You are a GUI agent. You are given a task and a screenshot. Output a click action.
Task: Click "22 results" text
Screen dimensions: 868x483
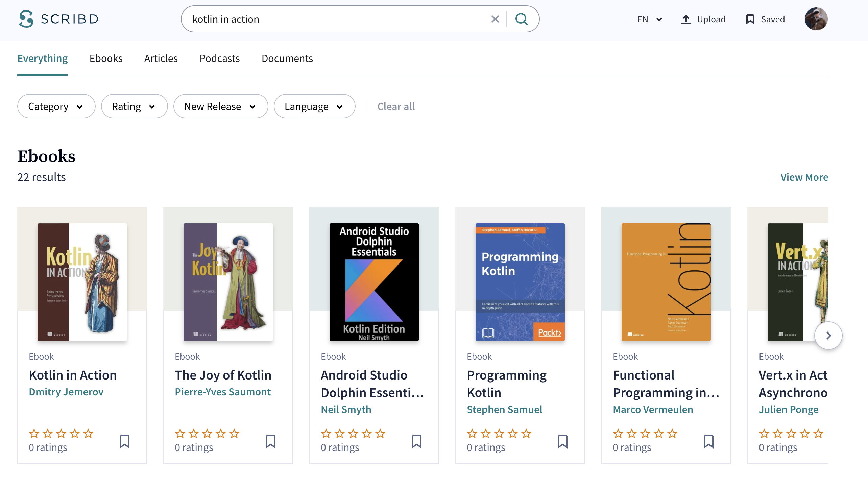click(x=42, y=177)
